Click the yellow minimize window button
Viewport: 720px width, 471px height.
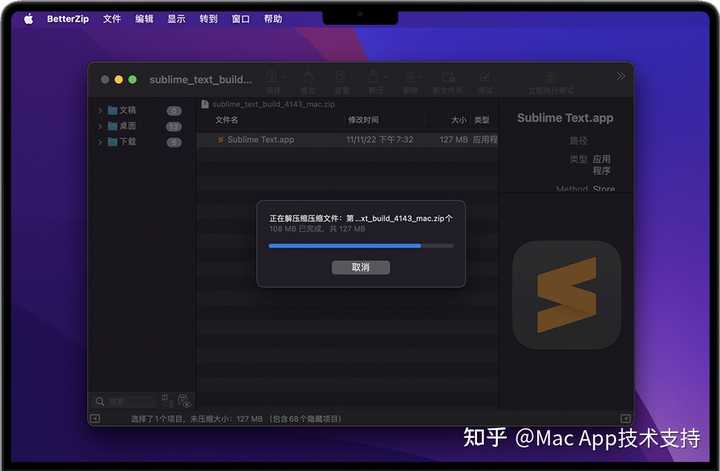(x=118, y=79)
